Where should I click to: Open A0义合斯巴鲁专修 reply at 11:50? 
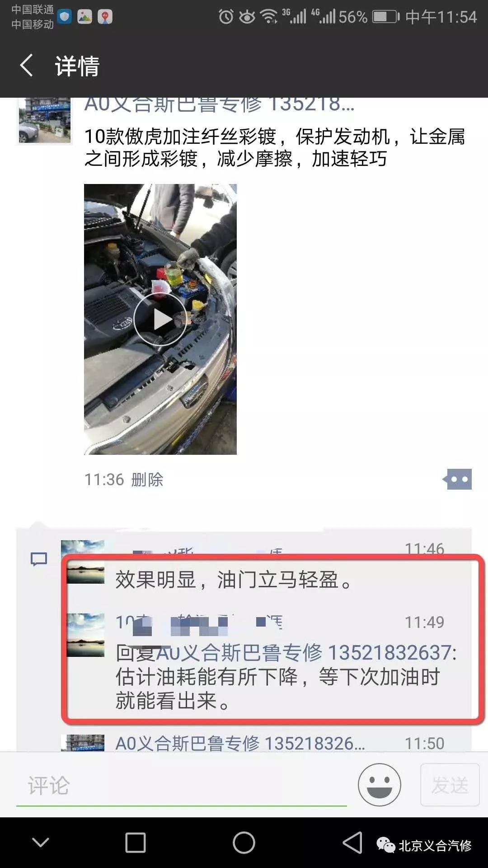click(x=239, y=743)
